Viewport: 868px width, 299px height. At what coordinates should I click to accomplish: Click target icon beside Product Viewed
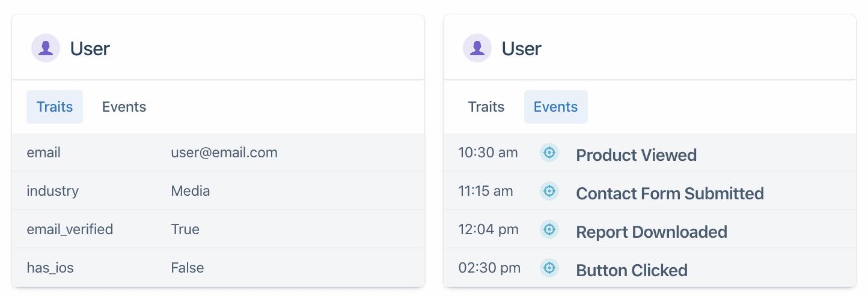click(x=549, y=153)
